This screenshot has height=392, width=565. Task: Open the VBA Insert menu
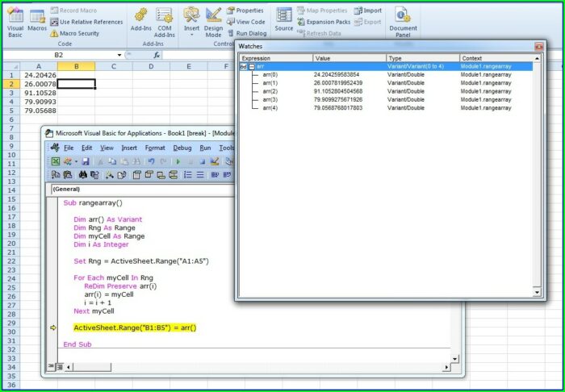pyautogui.click(x=129, y=148)
